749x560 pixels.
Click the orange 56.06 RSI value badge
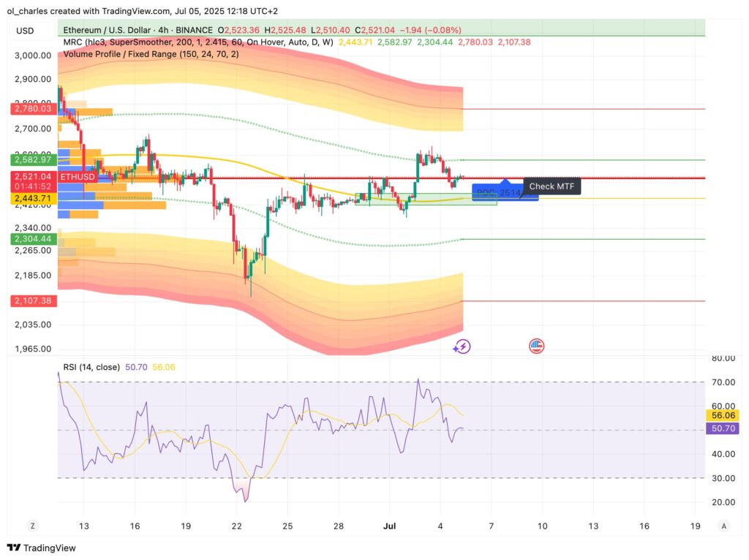[x=723, y=414]
